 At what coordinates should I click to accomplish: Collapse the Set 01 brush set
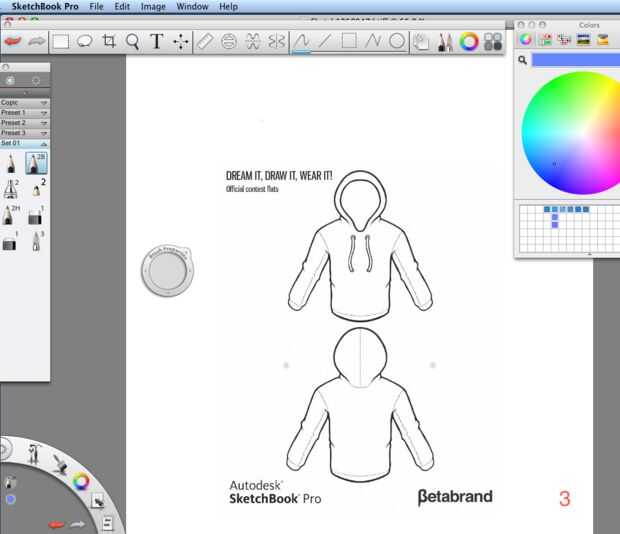25,143
